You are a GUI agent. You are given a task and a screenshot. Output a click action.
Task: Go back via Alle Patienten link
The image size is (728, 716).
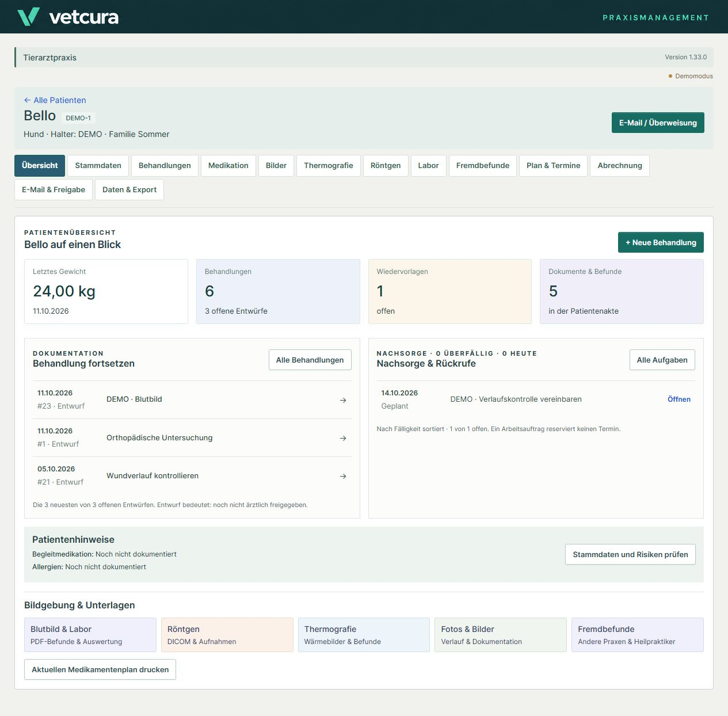tap(55, 100)
